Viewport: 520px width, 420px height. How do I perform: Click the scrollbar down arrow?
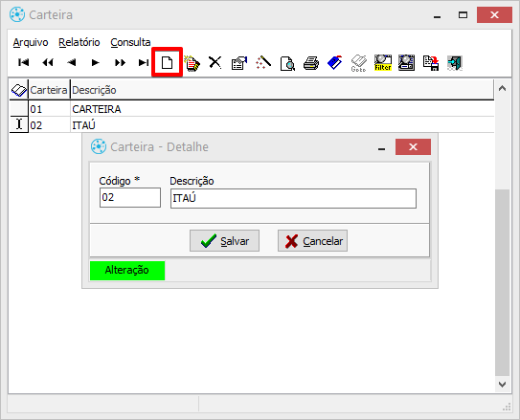tap(502, 385)
